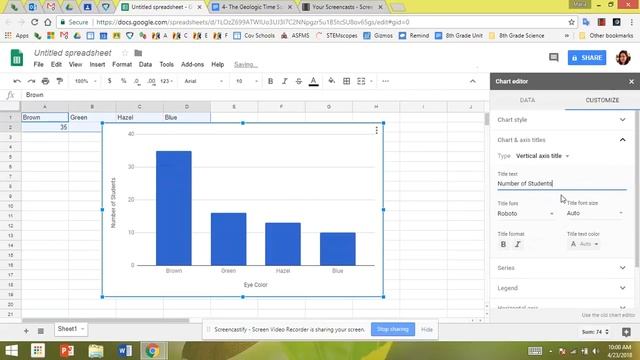Select the Paint format tool
Screen dimensions: 640x360
click(x=60, y=81)
